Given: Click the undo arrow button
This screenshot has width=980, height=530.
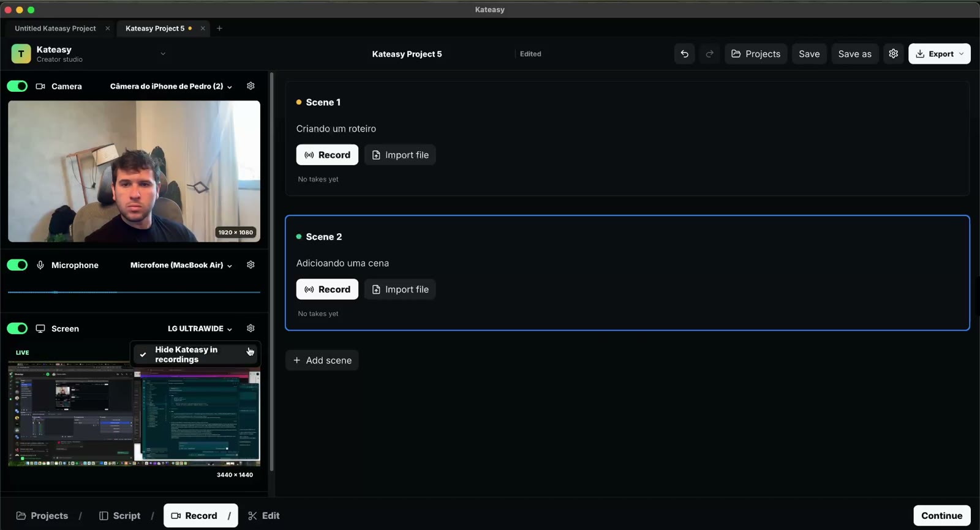Looking at the screenshot, I should tap(684, 54).
